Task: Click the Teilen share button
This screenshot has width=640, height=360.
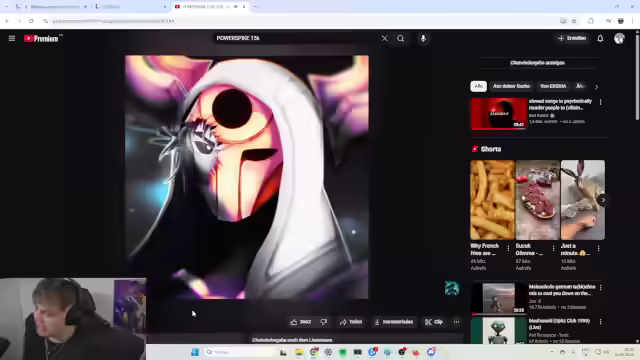Action: point(351,322)
